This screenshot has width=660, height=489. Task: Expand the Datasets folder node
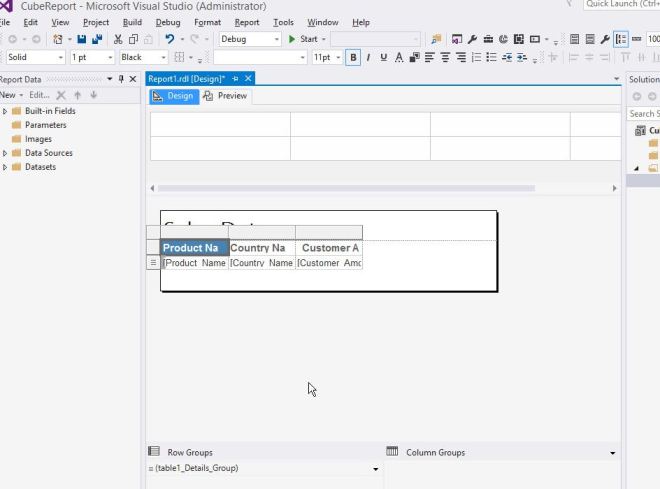[5, 167]
